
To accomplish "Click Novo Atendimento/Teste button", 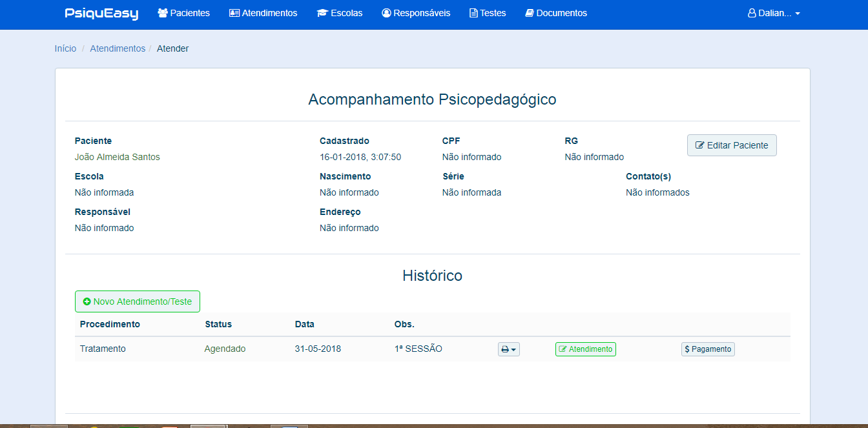I will pos(138,301).
